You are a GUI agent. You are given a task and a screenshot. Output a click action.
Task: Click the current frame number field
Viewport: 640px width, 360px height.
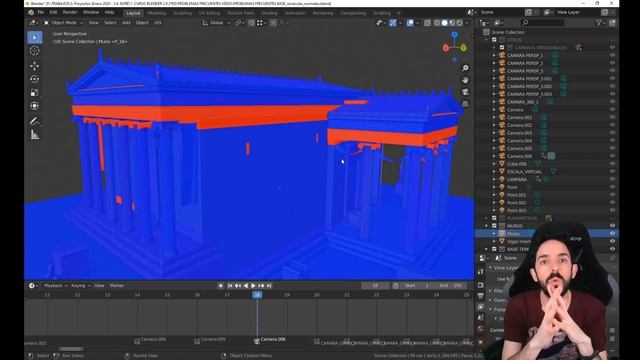click(375, 286)
